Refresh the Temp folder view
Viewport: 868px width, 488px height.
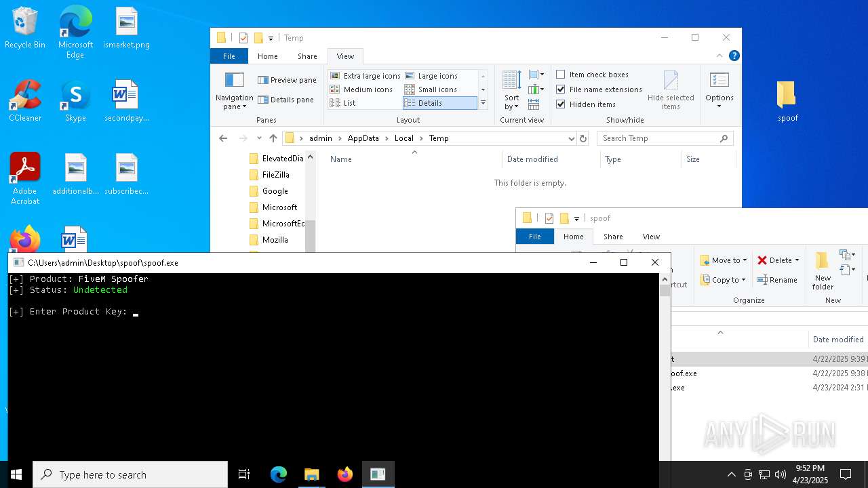pos(583,138)
